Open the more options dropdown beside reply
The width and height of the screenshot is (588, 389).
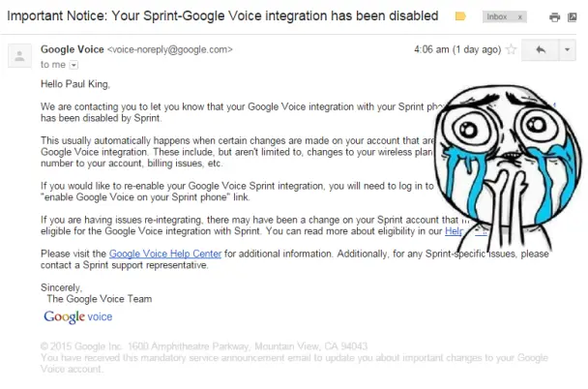click(x=568, y=49)
